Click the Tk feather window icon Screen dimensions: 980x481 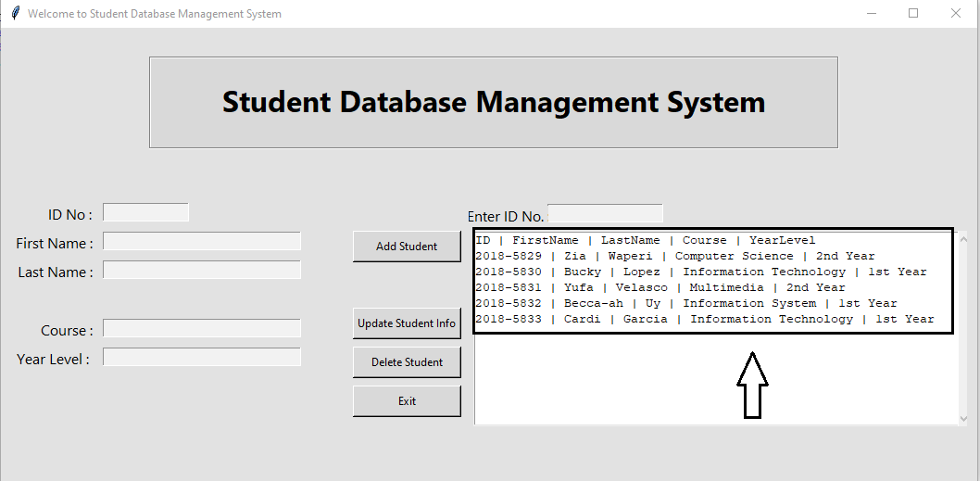tap(16, 13)
